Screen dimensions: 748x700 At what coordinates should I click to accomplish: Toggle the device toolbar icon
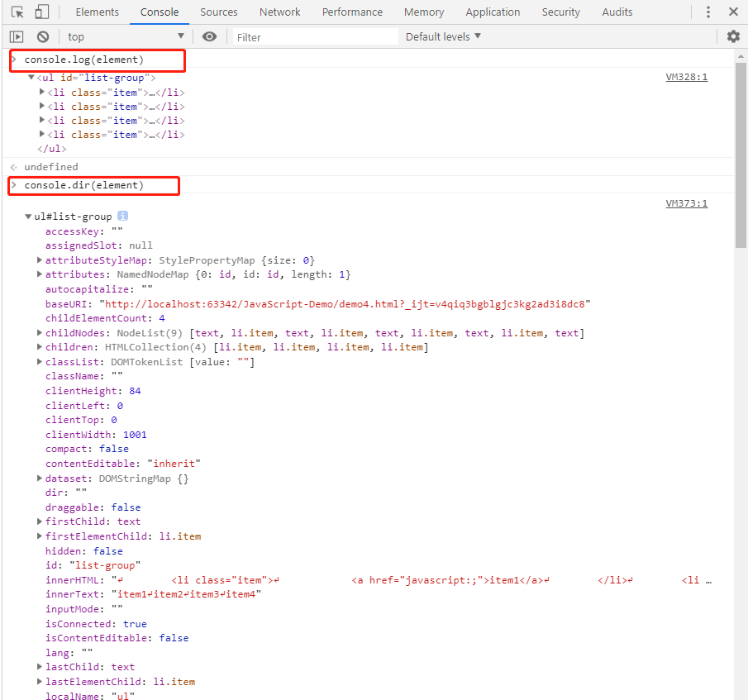point(42,12)
